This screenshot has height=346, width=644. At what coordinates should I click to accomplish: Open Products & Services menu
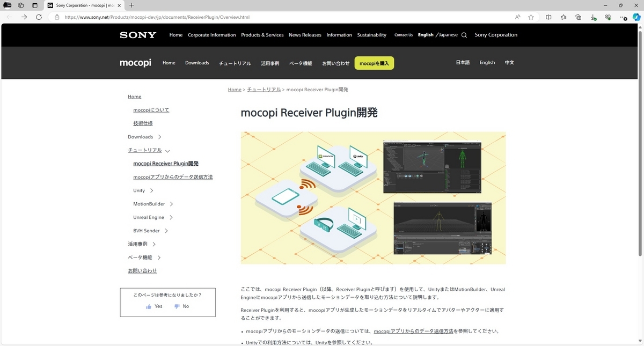coord(262,35)
